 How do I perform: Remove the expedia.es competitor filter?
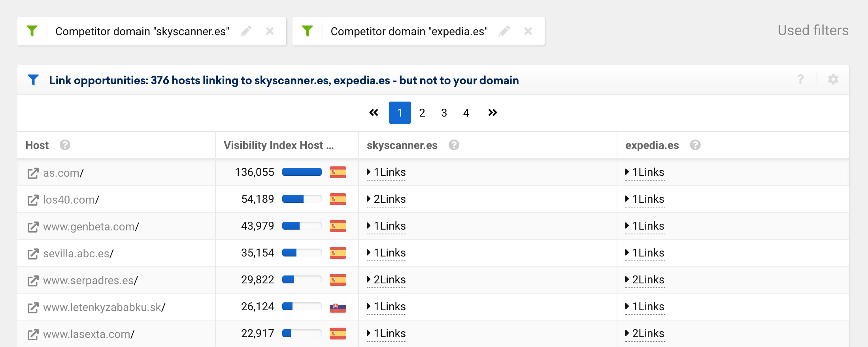[528, 31]
